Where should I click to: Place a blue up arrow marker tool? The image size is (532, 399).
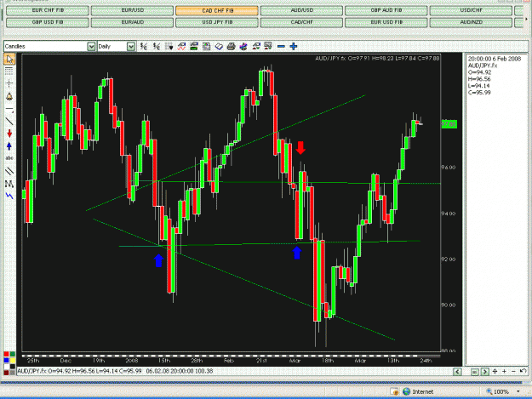point(9,146)
